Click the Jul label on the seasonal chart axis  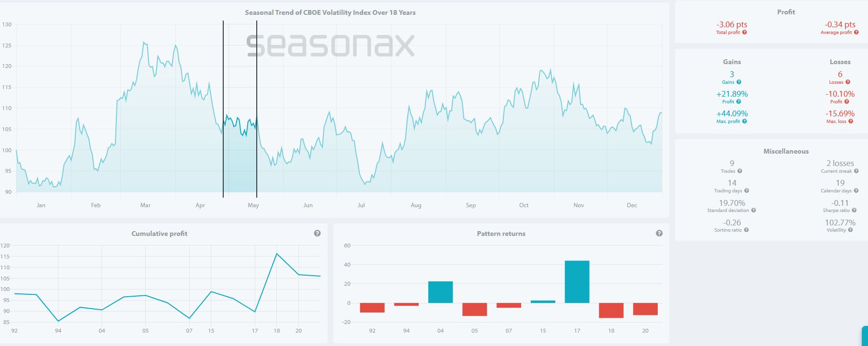click(361, 205)
